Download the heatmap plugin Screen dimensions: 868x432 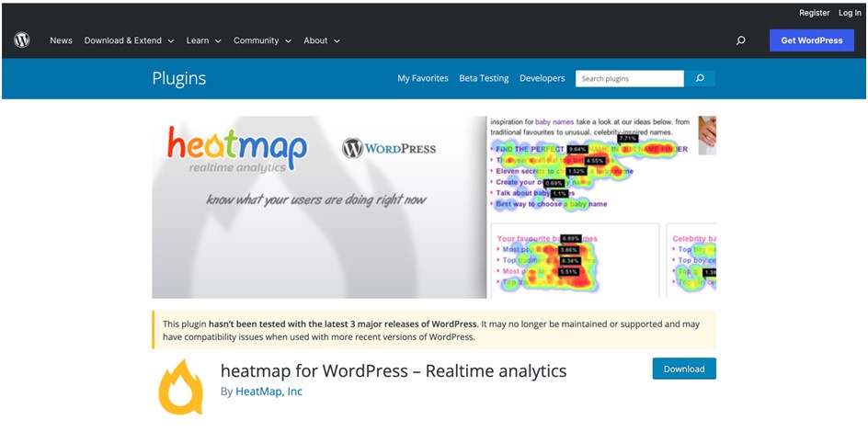coord(684,369)
